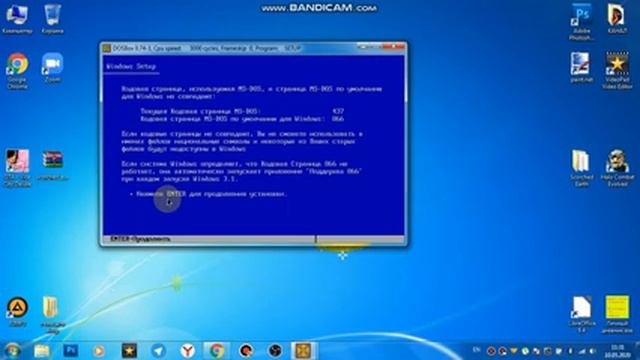The image size is (640, 360).
Task: Launch Google Chrome from the desktop shortcut
Action: click(x=17, y=70)
